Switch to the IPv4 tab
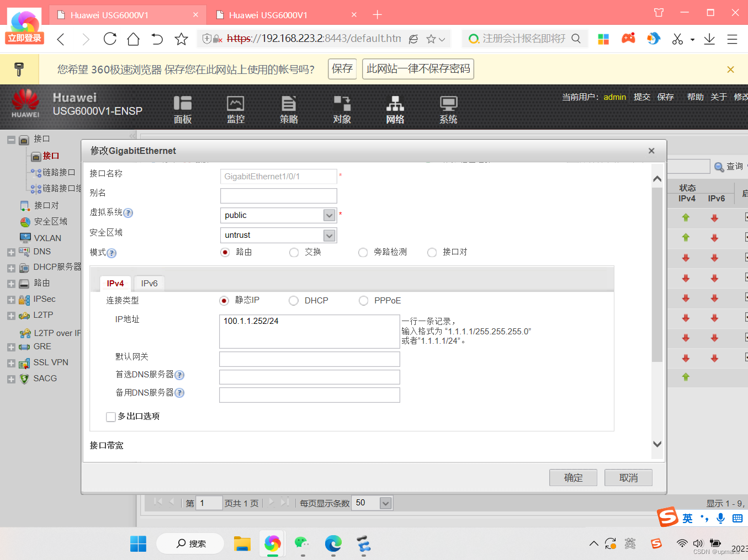Image resolution: width=748 pixels, height=560 pixels. 115,284
